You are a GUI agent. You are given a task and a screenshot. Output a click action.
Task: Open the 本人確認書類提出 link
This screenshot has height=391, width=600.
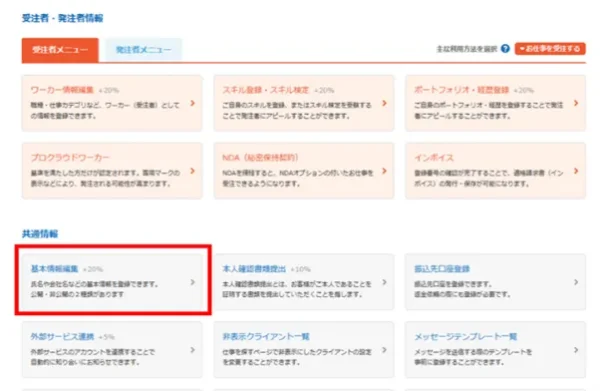(254, 269)
